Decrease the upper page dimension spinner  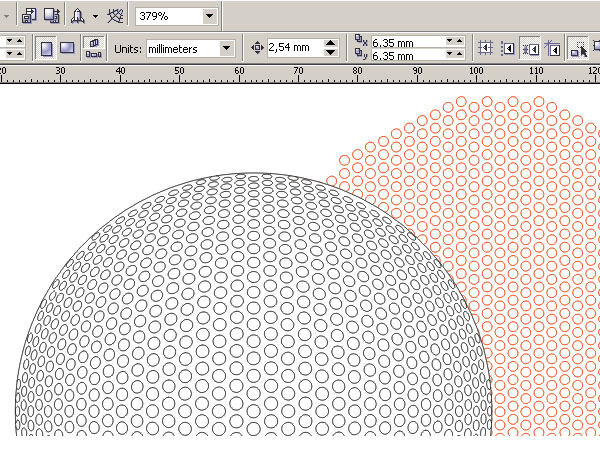[10, 41]
